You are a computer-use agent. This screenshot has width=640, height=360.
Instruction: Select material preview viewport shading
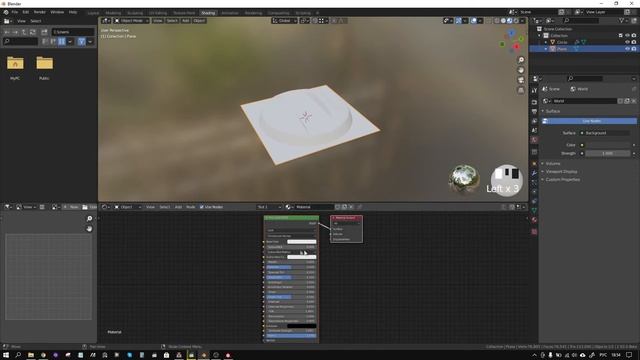tap(510, 20)
